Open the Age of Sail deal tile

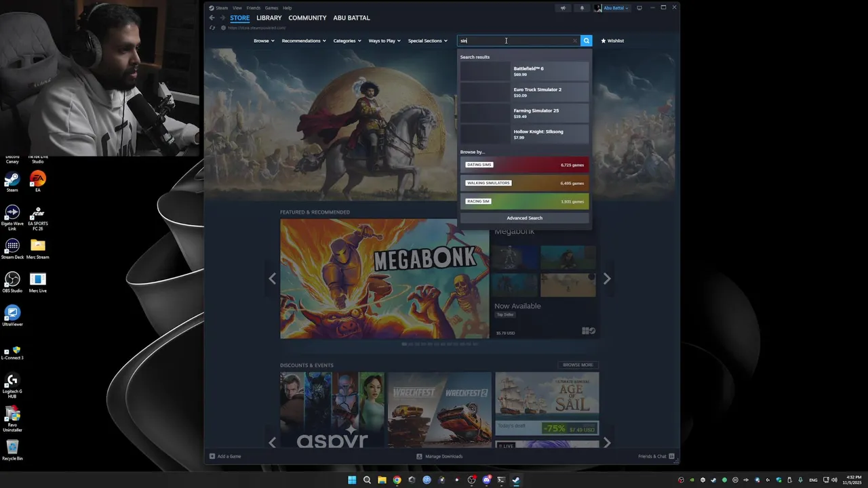(547, 403)
